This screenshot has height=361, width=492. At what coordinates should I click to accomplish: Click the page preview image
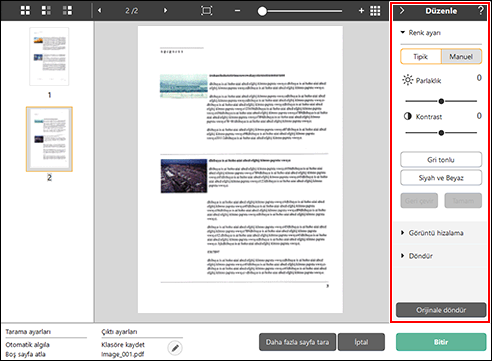pyautogui.click(x=240, y=169)
